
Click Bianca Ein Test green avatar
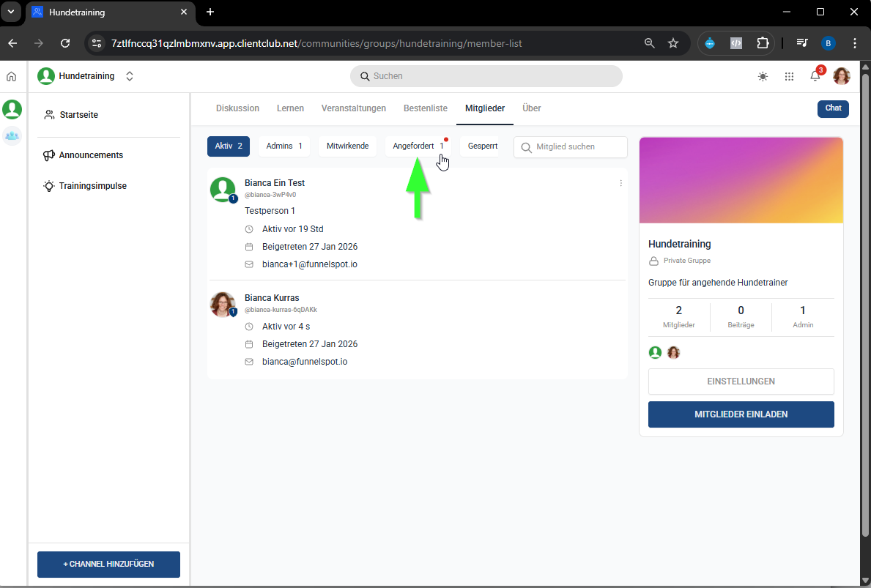pos(222,190)
